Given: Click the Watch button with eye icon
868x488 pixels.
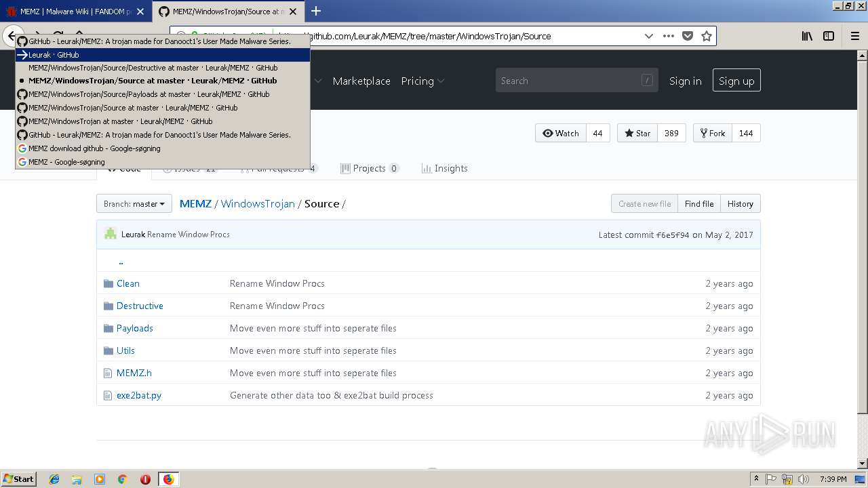Looking at the screenshot, I should (560, 134).
